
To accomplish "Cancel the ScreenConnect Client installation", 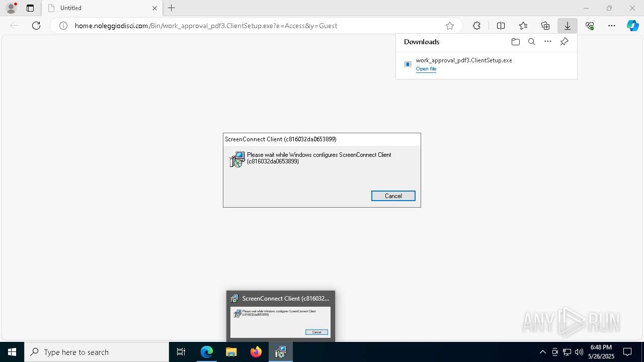I will (x=393, y=196).
